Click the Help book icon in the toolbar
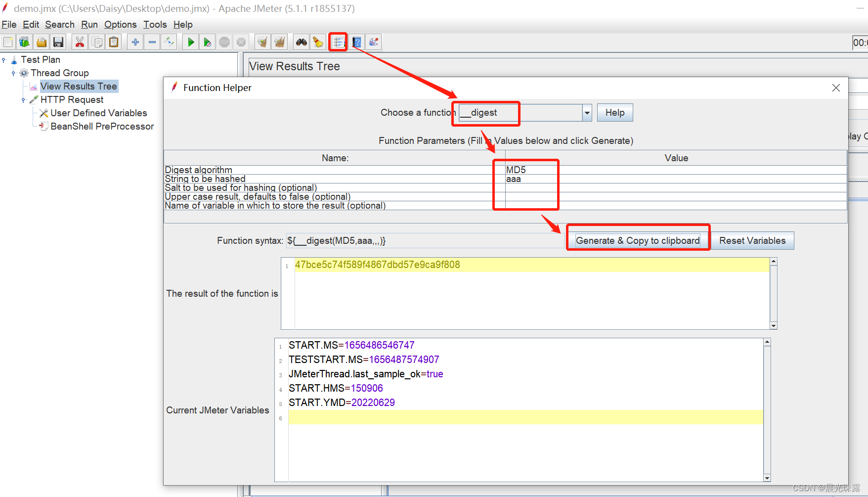Viewport: 868px width, 497px height. pos(357,42)
